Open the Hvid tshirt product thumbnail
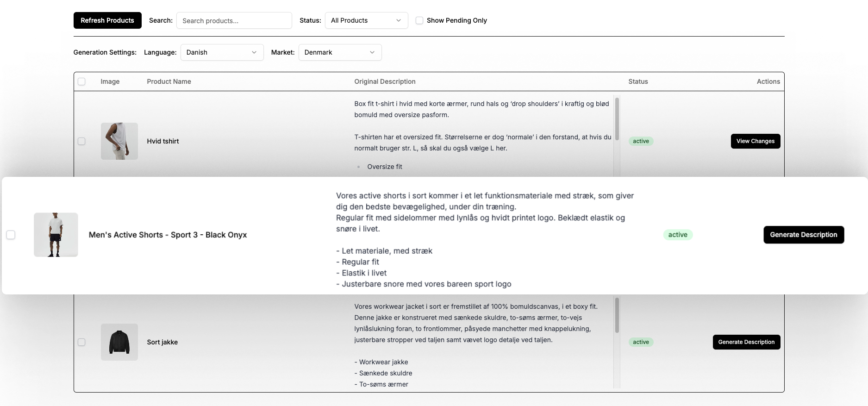 119,141
